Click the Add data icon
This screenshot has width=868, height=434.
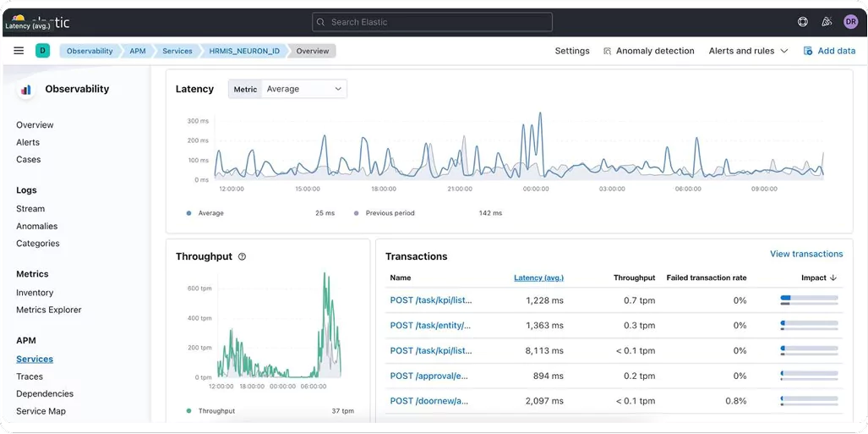tap(808, 51)
